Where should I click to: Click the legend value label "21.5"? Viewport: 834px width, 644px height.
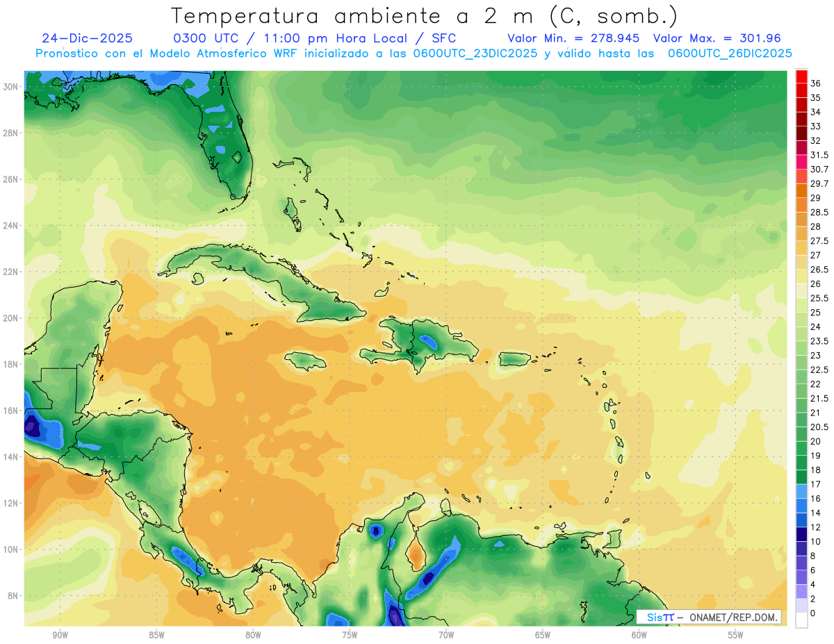coord(819,398)
